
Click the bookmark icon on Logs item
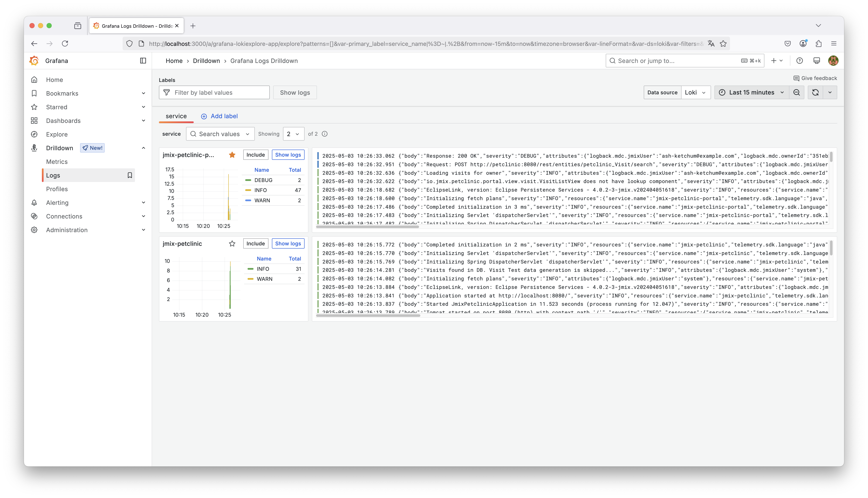click(x=130, y=175)
